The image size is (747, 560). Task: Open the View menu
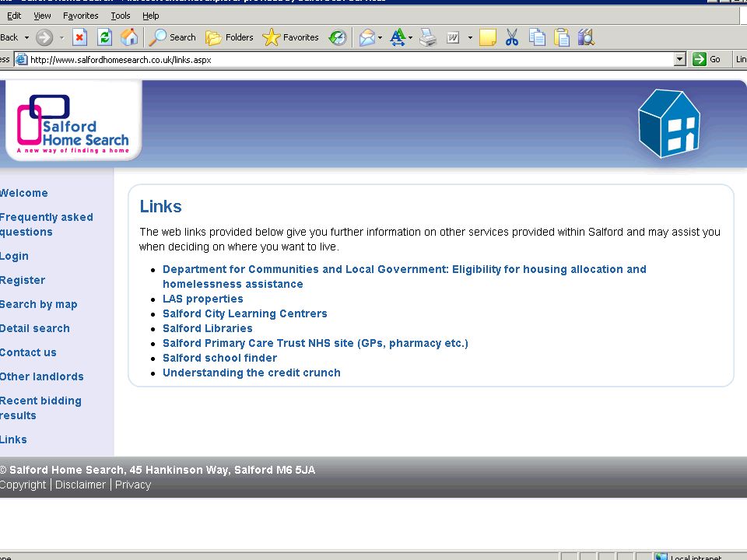42,16
